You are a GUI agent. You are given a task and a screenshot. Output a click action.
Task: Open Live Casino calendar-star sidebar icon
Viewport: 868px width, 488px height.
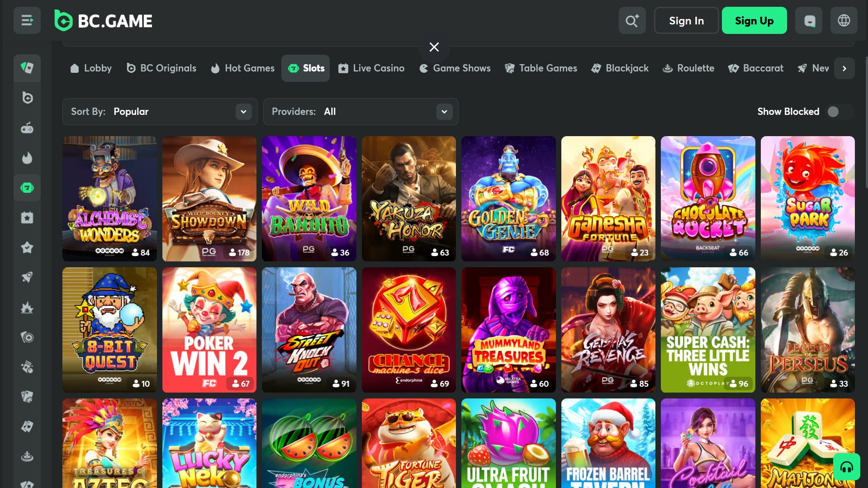coord(27,218)
